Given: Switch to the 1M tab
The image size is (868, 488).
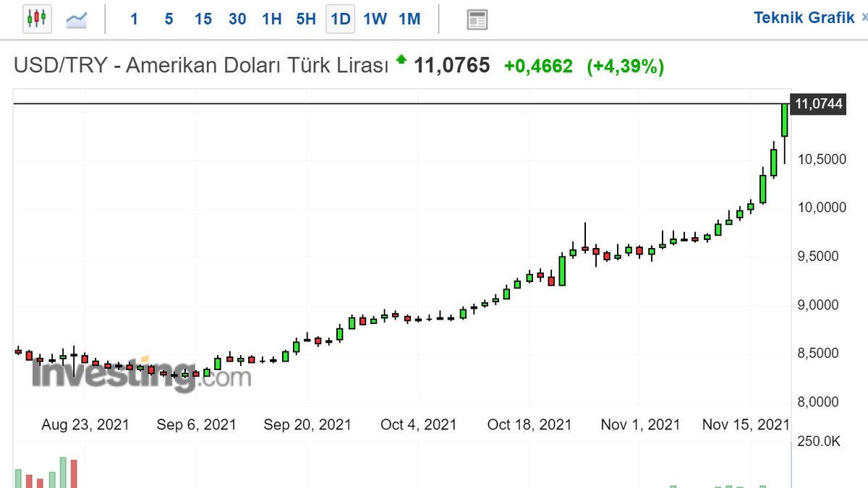Looking at the screenshot, I should click(409, 19).
